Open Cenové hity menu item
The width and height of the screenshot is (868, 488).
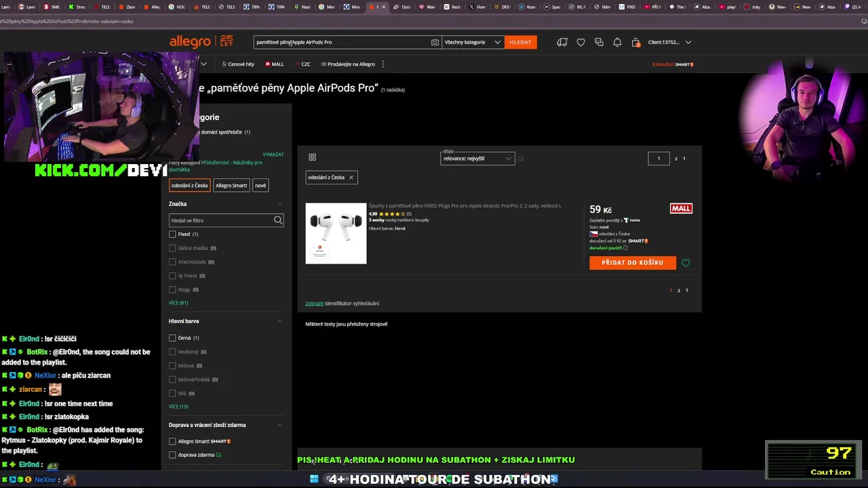coord(238,64)
